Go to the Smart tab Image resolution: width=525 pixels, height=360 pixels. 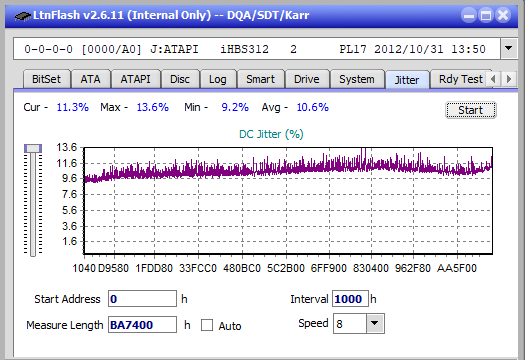pos(260,79)
